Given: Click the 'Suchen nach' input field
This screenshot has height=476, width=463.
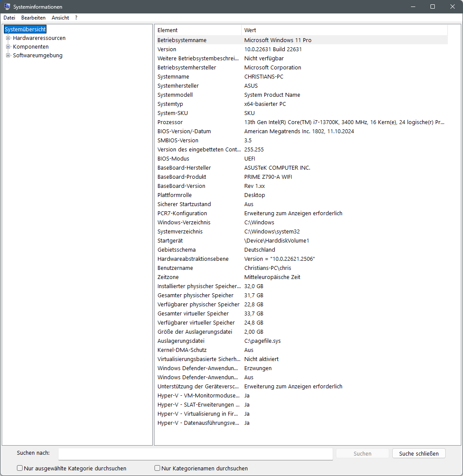Looking at the screenshot, I should 195,453.
